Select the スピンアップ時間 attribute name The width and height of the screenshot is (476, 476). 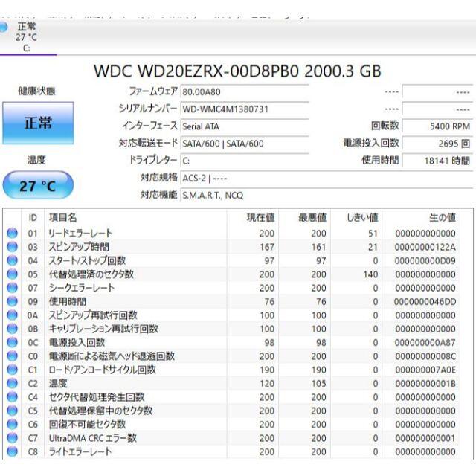click(x=79, y=247)
